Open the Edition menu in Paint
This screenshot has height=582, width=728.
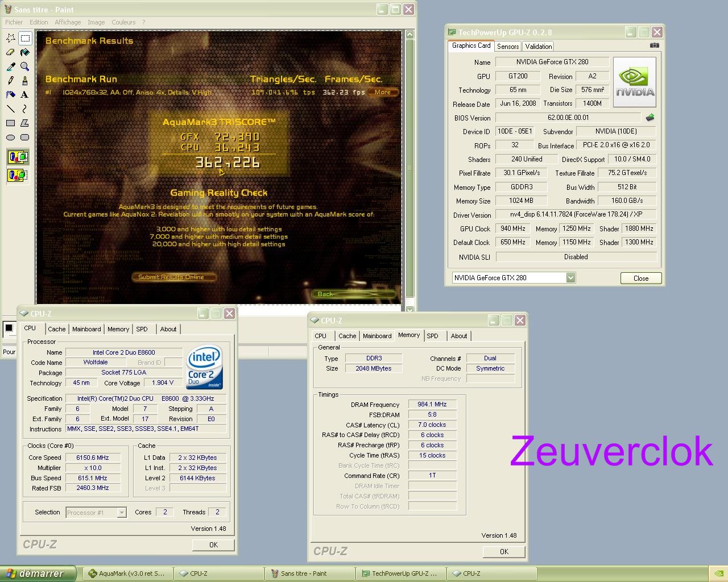pyautogui.click(x=39, y=22)
